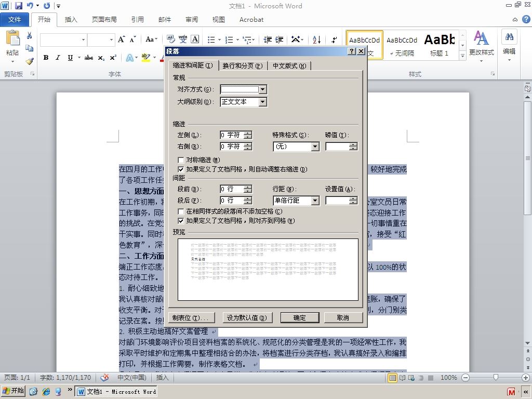Viewport: 532px width, 399px height.
Task: Click the Undo arrow icon
Action: point(30,6)
